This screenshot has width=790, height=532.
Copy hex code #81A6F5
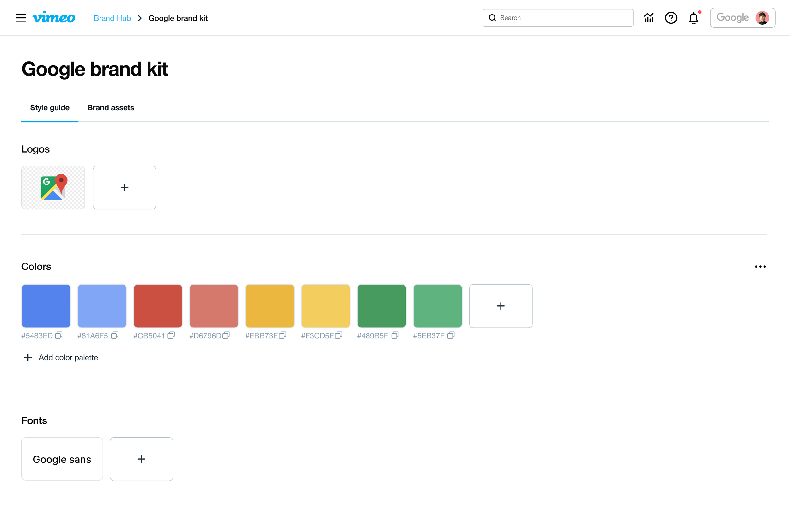click(x=115, y=335)
